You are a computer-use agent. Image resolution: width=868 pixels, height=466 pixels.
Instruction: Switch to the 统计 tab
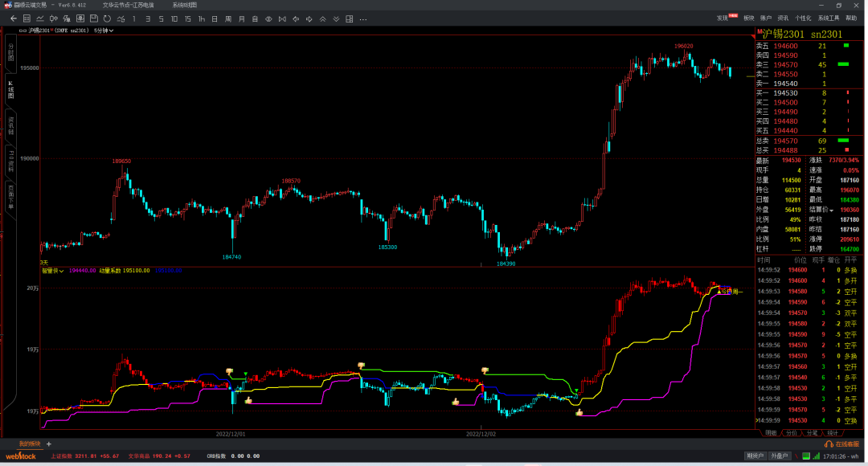click(x=833, y=433)
